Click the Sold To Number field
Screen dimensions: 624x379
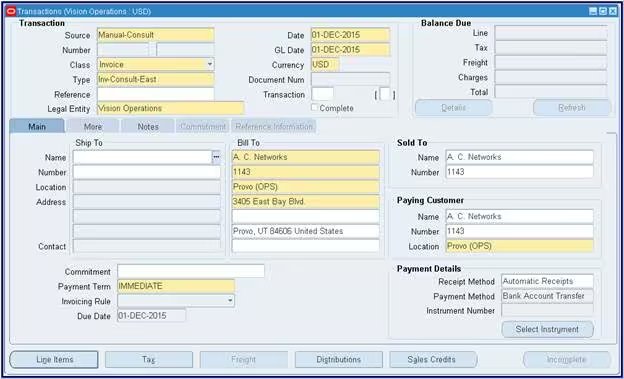pyautogui.click(x=520, y=172)
